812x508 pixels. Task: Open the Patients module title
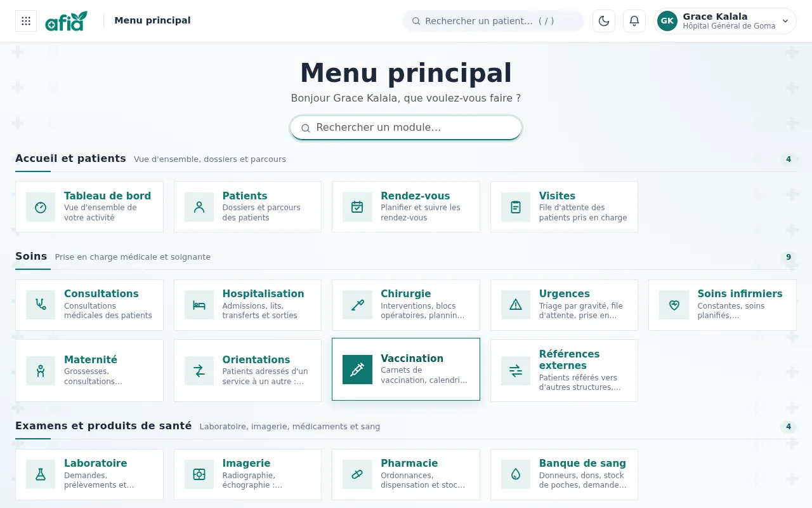[x=245, y=196]
